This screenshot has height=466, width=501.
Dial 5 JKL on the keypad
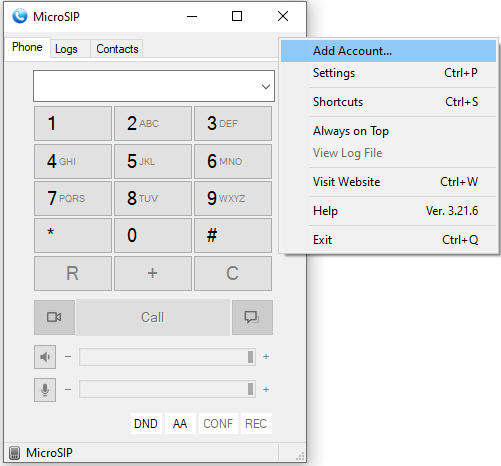click(x=153, y=161)
